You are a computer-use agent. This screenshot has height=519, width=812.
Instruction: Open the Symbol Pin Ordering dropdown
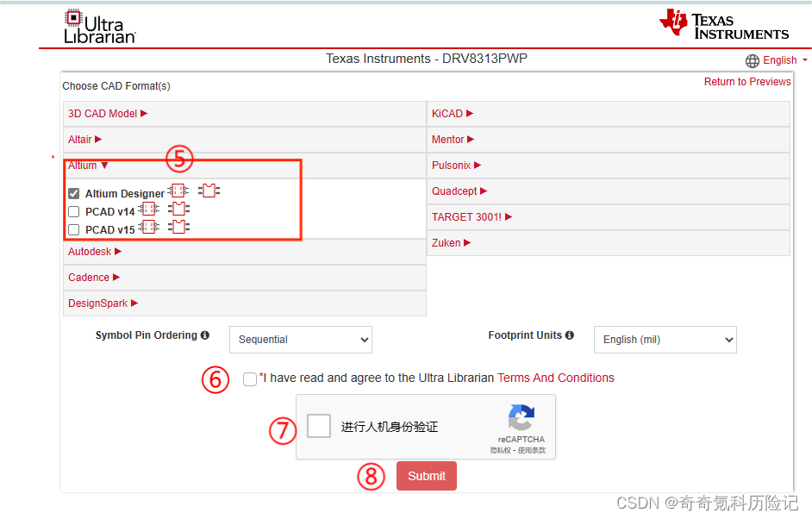301,340
